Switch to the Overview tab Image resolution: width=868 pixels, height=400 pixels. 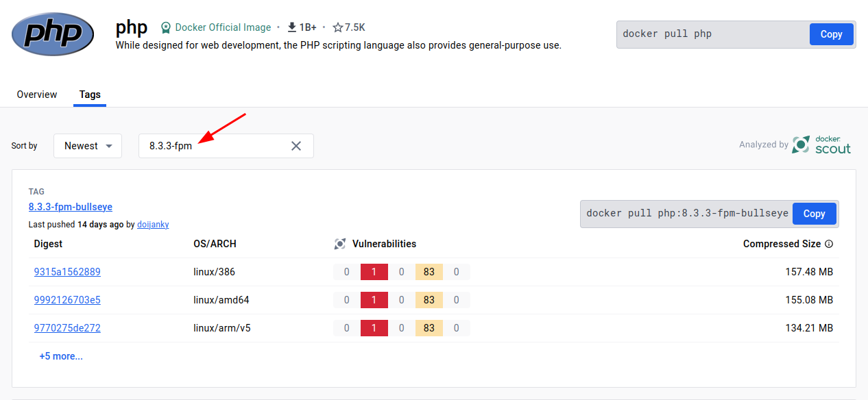pyautogui.click(x=37, y=95)
